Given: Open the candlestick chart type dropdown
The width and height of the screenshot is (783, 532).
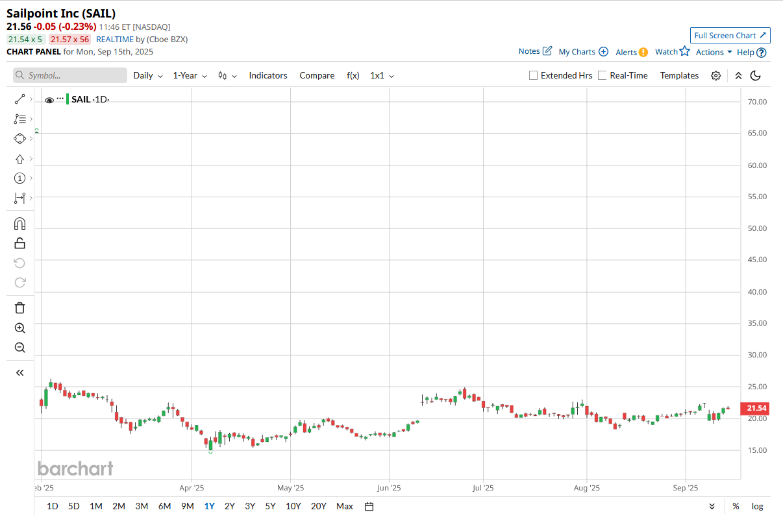Looking at the screenshot, I should (227, 75).
